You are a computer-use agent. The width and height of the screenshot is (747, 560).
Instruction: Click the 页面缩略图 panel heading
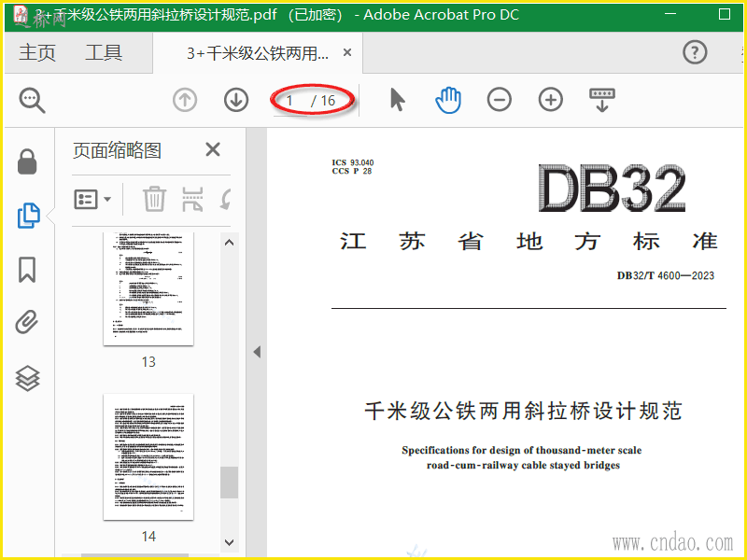click(x=117, y=150)
